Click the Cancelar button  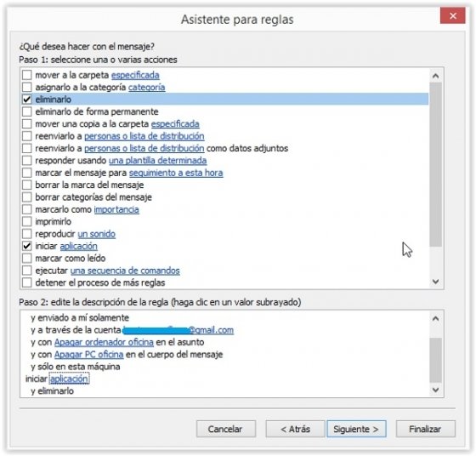(226, 429)
